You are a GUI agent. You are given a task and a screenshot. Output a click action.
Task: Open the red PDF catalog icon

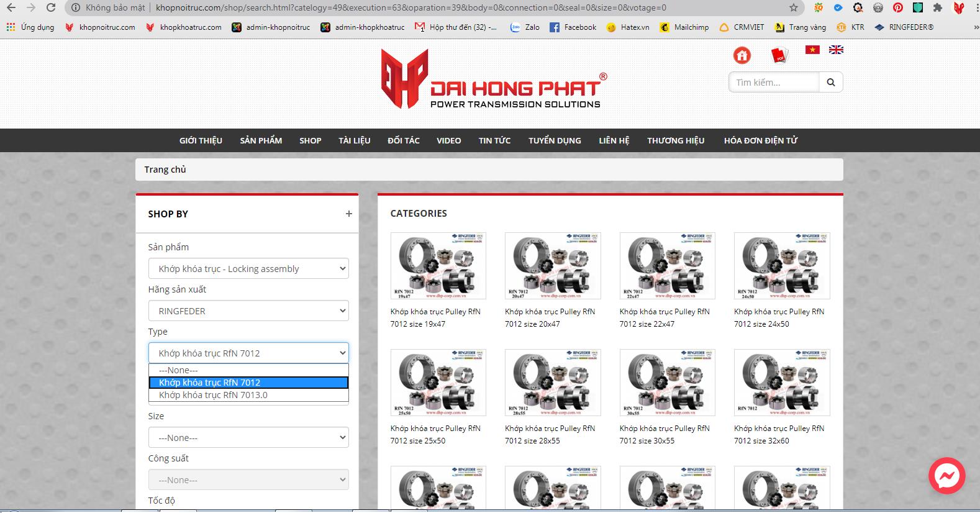[x=779, y=55]
